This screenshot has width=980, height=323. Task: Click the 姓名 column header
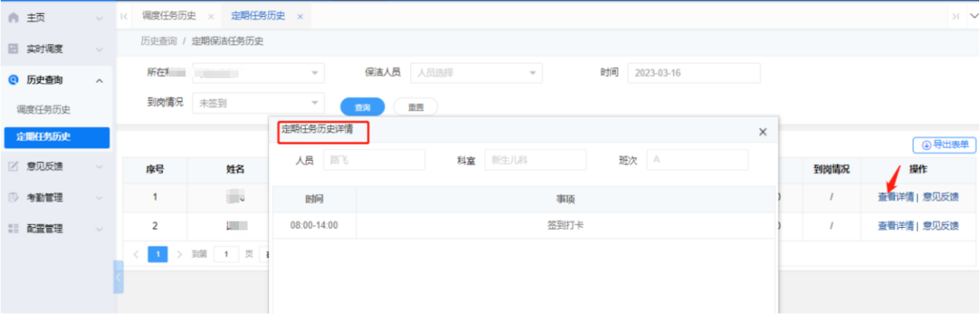point(235,168)
